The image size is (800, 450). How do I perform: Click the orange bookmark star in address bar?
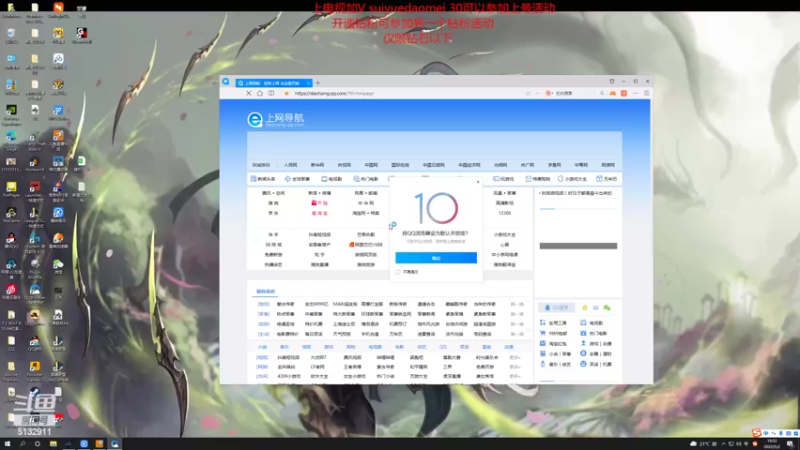[286, 93]
